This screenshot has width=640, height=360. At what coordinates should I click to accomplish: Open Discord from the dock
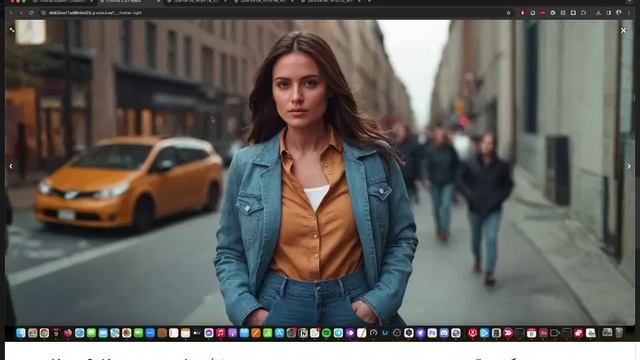444,333
